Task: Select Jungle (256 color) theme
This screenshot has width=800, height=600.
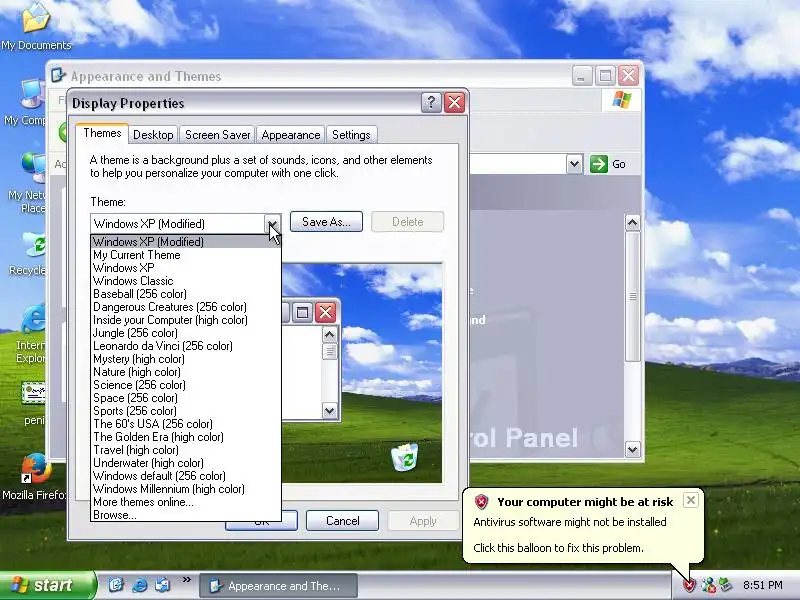Action: [x=186, y=333]
